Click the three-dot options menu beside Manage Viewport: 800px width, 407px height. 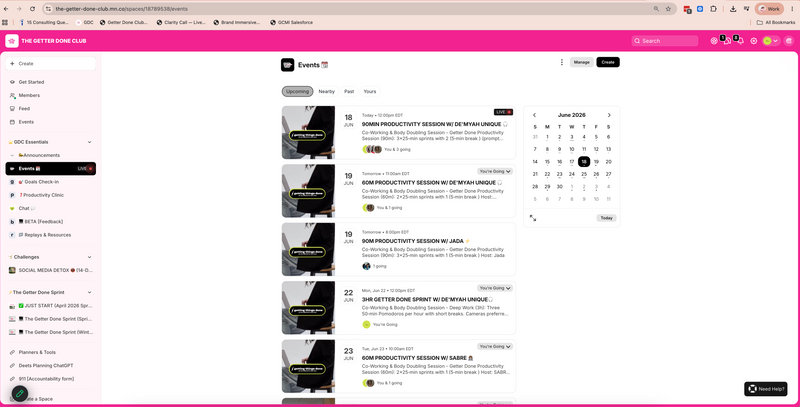[562, 62]
